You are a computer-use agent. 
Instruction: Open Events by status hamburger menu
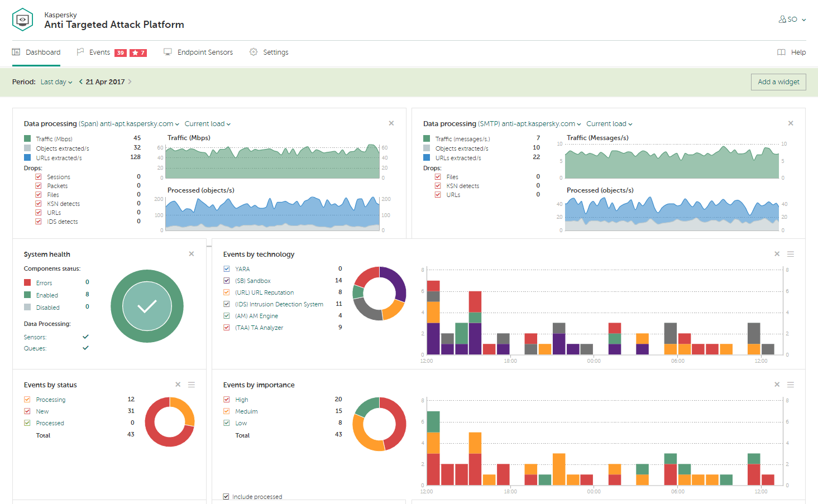[192, 385]
